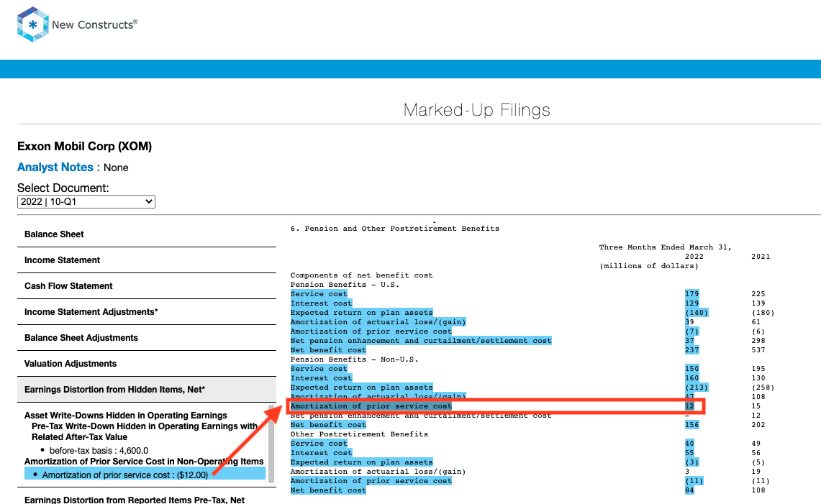The width and height of the screenshot is (821, 504).
Task: Expand Income Statement Adjustments section
Action: tap(147, 312)
